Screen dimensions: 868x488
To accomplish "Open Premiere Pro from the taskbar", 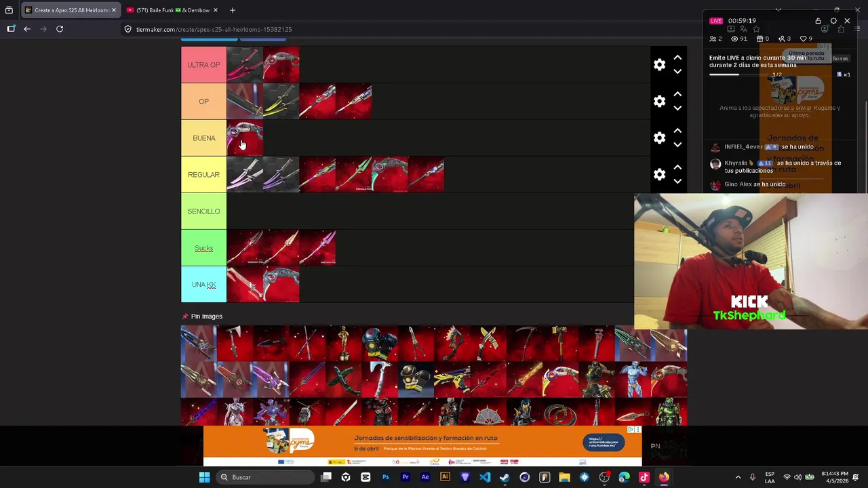I will click(x=406, y=477).
